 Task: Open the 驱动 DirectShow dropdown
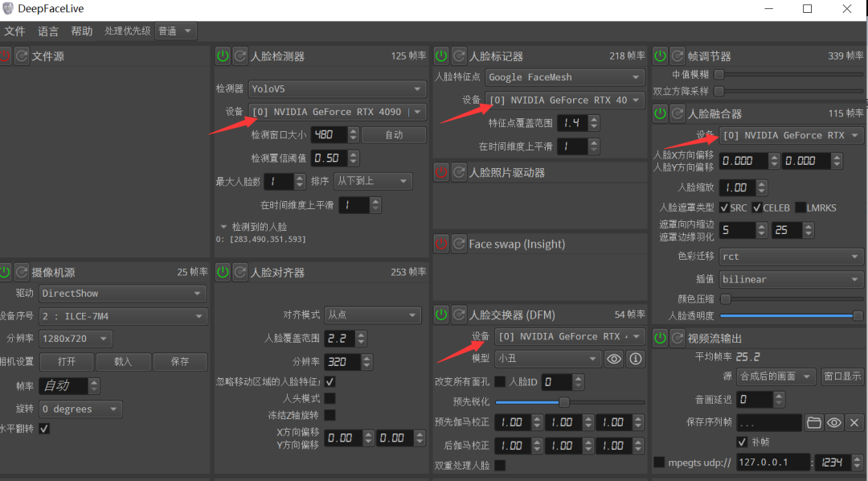coord(122,293)
